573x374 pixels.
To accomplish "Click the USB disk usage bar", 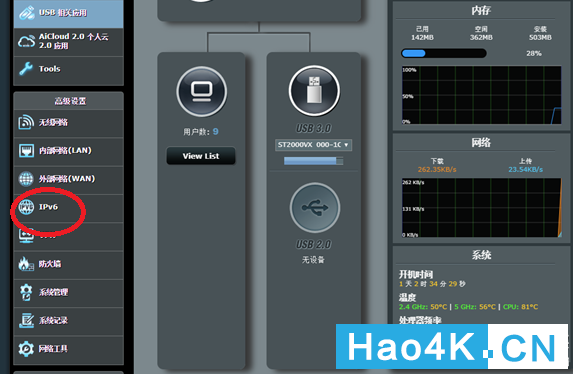I will tap(314, 161).
